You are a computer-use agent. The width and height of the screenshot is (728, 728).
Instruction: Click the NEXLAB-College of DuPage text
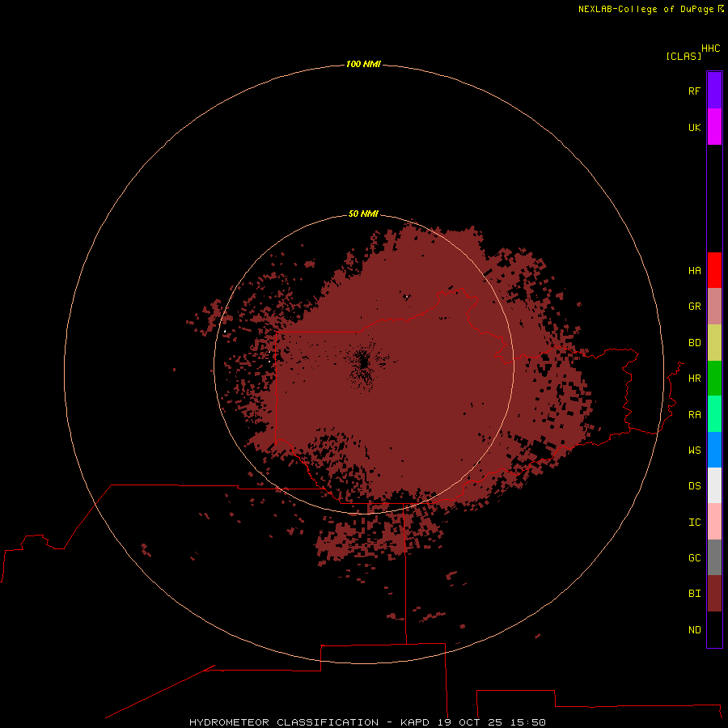646,9
